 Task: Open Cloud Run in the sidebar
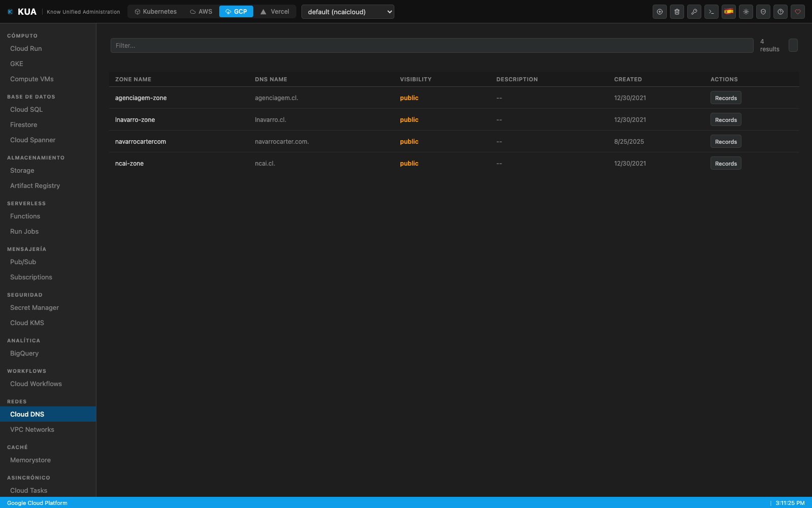coord(48,48)
